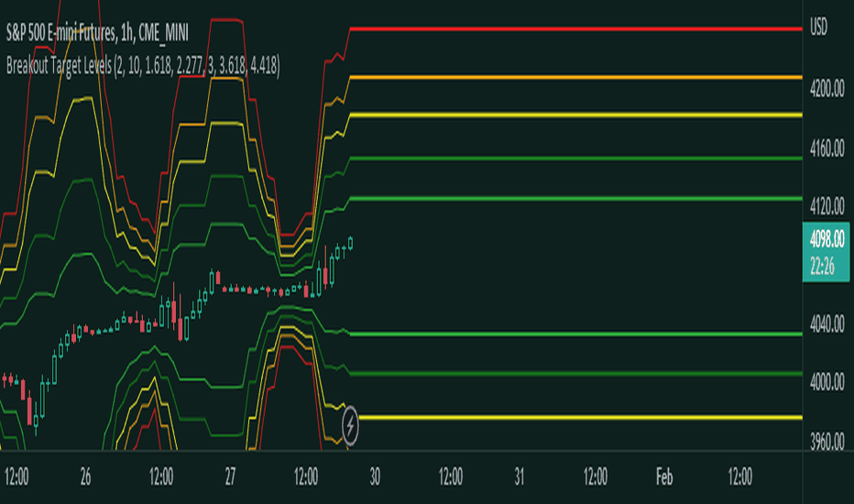Click the 4000.00 price axis label
854x504 pixels.
[x=827, y=382]
